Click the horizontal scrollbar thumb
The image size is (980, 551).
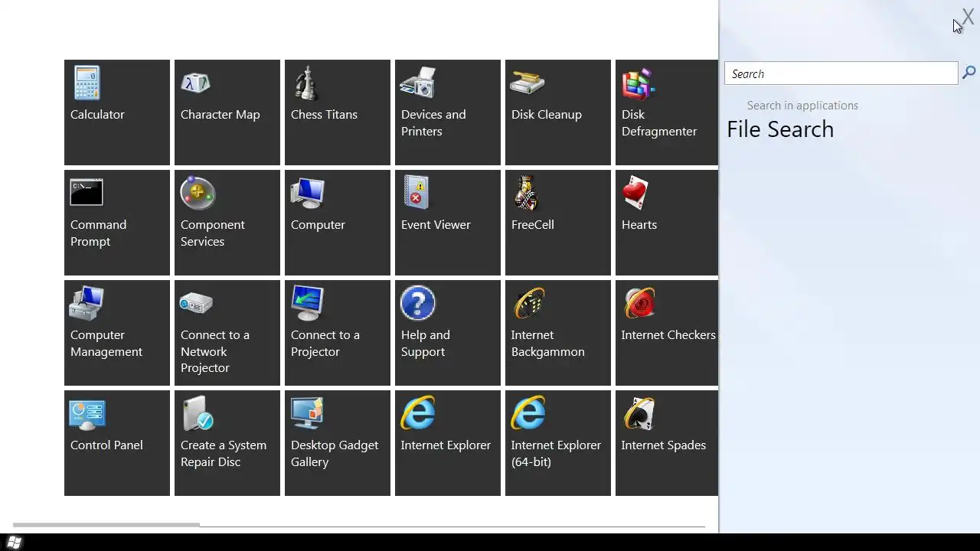pos(106,525)
